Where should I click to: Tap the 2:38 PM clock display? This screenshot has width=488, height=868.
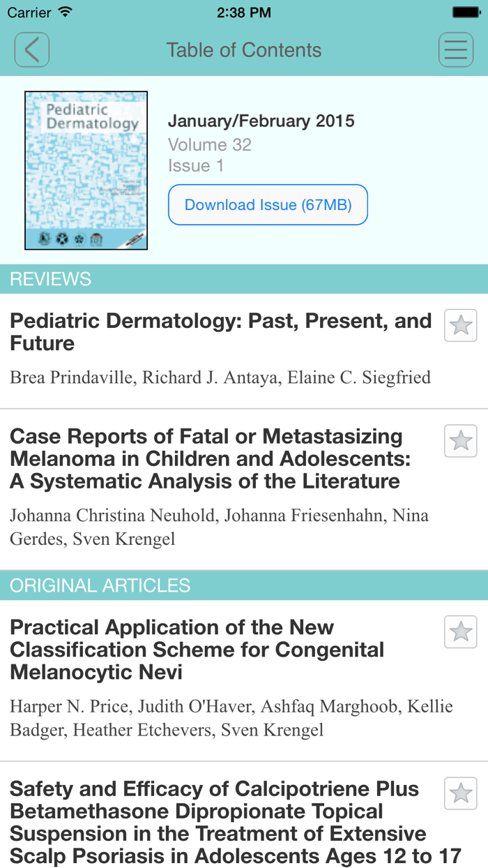click(x=244, y=12)
